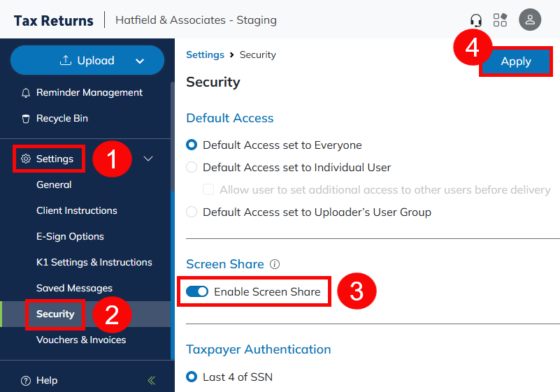This screenshot has width=560, height=392.
Task: Click the Screen Share info icon
Action: click(275, 264)
